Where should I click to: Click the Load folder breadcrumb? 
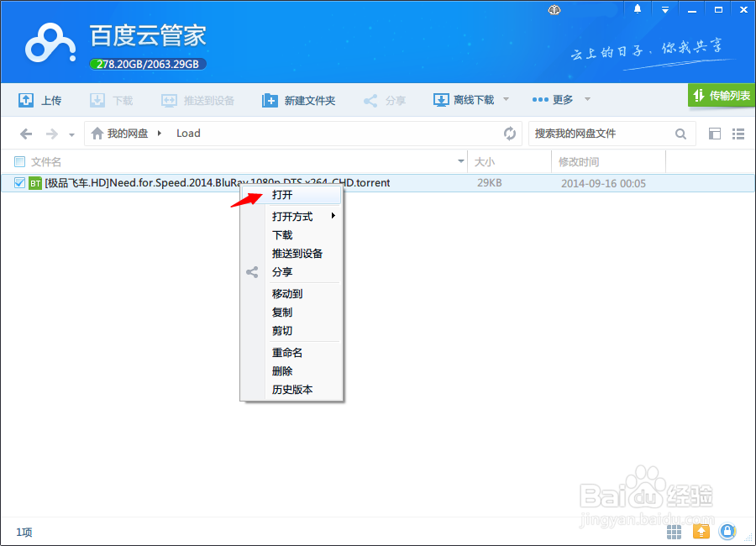(x=188, y=133)
